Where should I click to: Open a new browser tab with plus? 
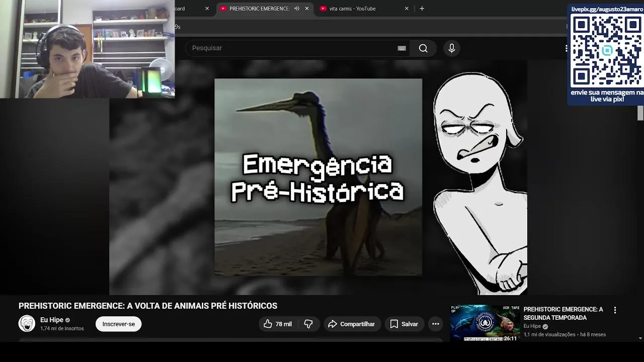click(x=422, y=9)
